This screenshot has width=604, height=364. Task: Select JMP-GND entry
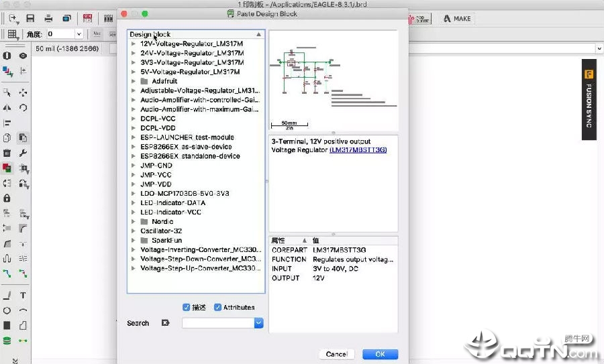tap(156, 166)
